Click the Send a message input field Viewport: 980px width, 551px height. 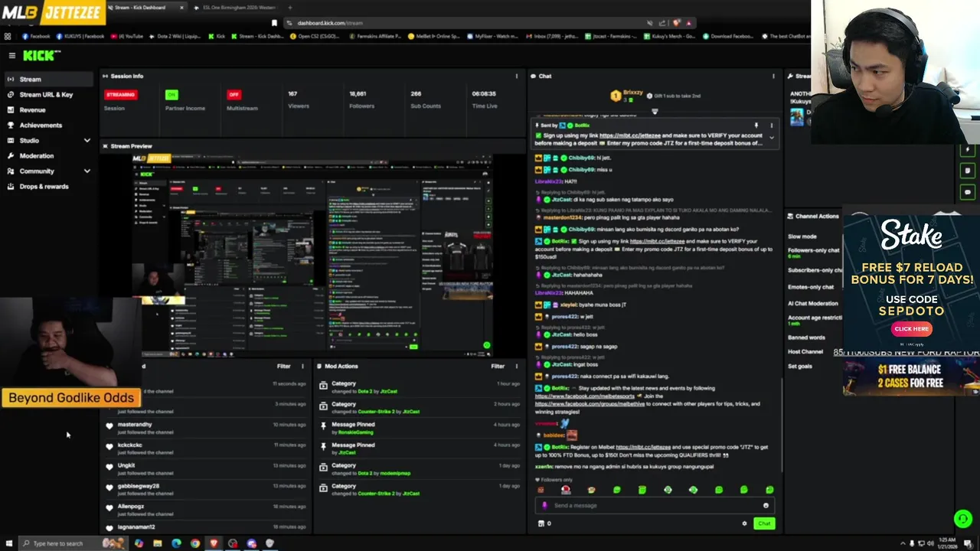[x=655, y=505]
